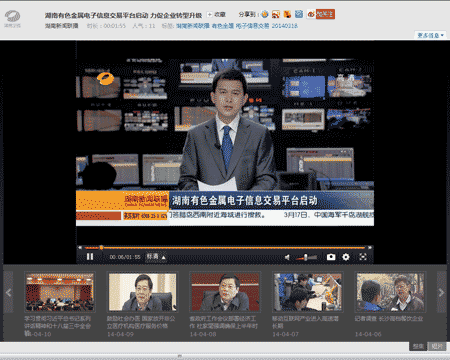450x360 pixels.
Task: Select the right tab at the bottom right
Action: click(x=437, y=346)
